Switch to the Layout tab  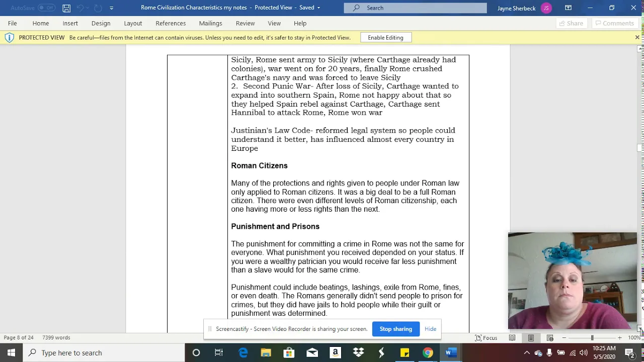click(x=133, y=23)
